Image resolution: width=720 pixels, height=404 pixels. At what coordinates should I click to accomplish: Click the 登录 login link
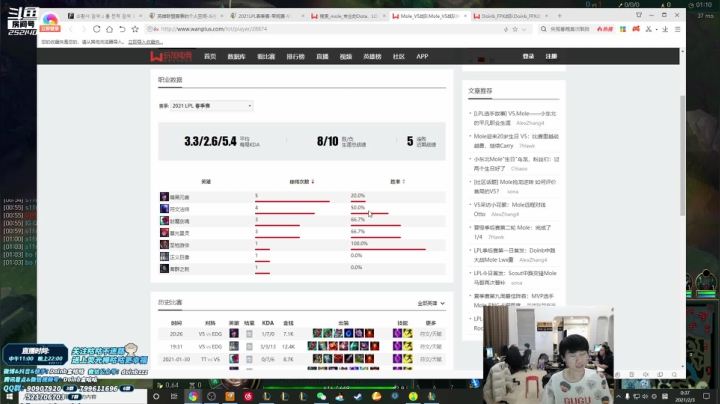tap(528, 56)
